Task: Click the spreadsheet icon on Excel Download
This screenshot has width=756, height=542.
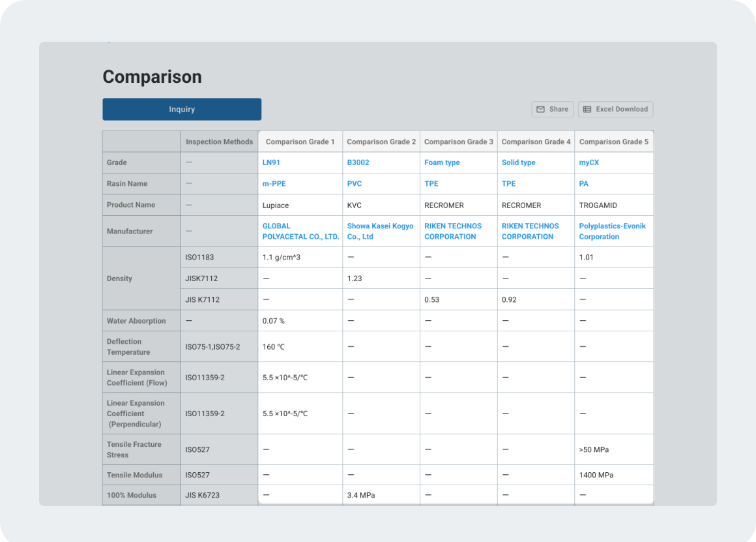Action: coord(587,110)
